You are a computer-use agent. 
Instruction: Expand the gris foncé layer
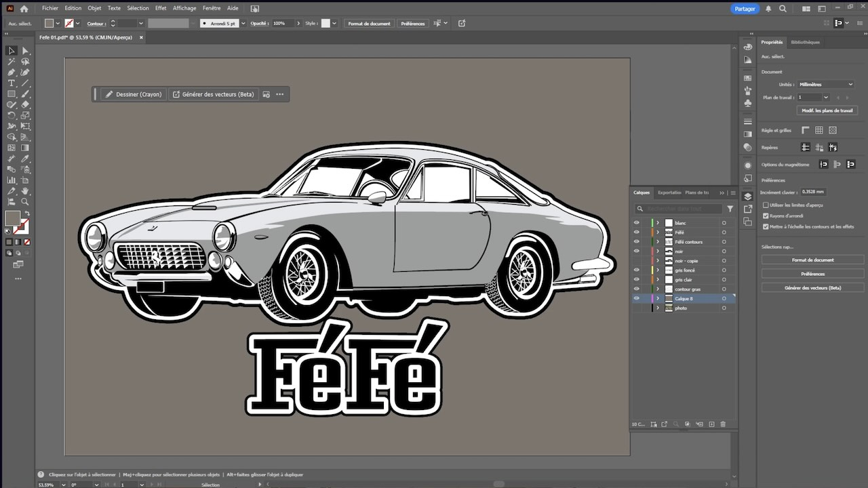click(657, 270)
